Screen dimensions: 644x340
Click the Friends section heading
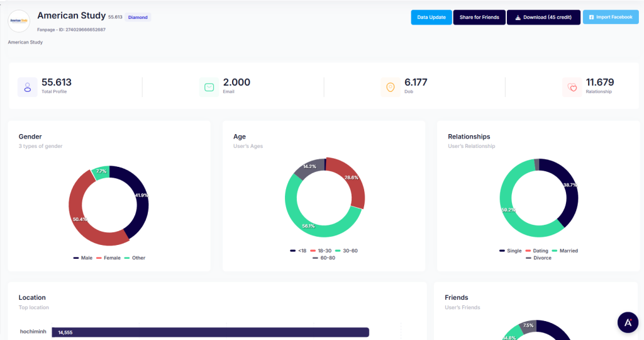[x=457, y=298]
